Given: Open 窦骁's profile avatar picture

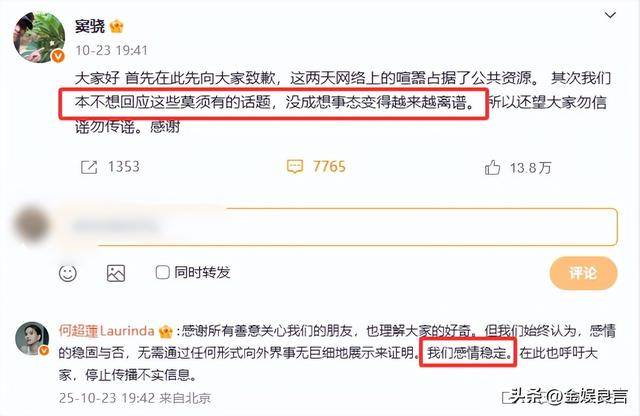Looking at the screenshot, I should tap(39, 38).
